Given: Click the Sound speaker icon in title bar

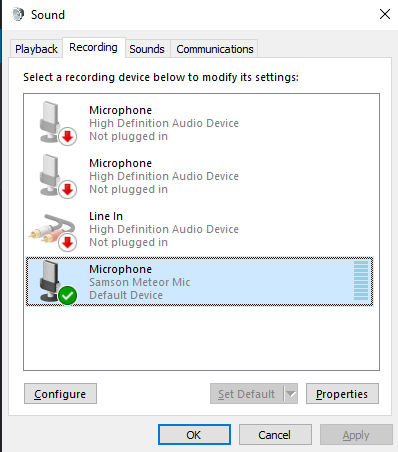Looking at the screenshot, I should coord(18,14).
